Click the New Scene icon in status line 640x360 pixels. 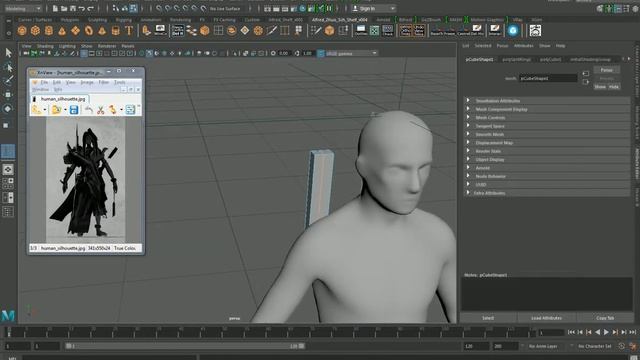click(55, 8)
